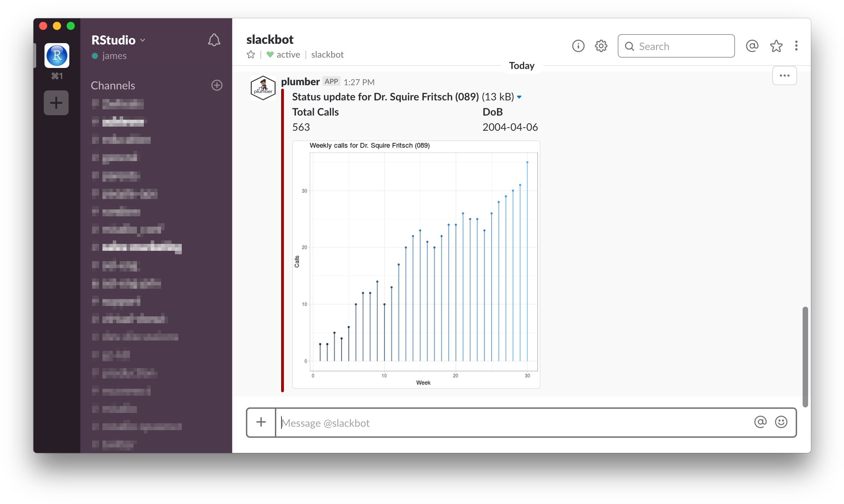Show mentions and reactions in header
844x504 pixels.
[x=752, y=46]
